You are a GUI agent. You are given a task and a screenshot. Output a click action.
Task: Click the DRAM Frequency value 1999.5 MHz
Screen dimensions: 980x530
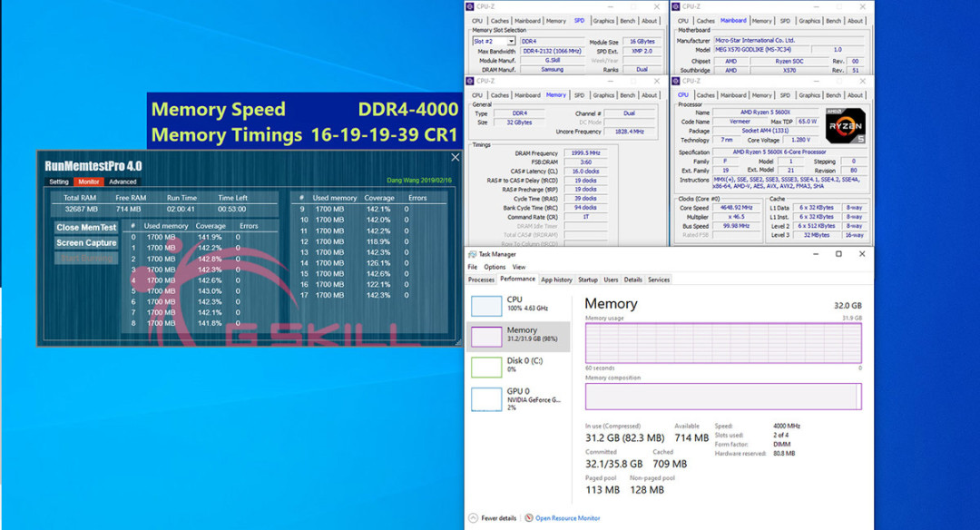[x=585, y=153]
